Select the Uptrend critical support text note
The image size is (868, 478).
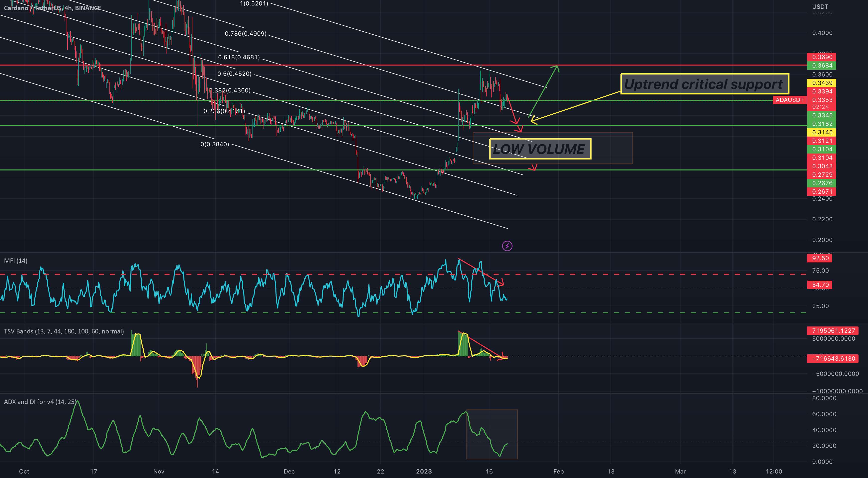(x=704, y=84)
